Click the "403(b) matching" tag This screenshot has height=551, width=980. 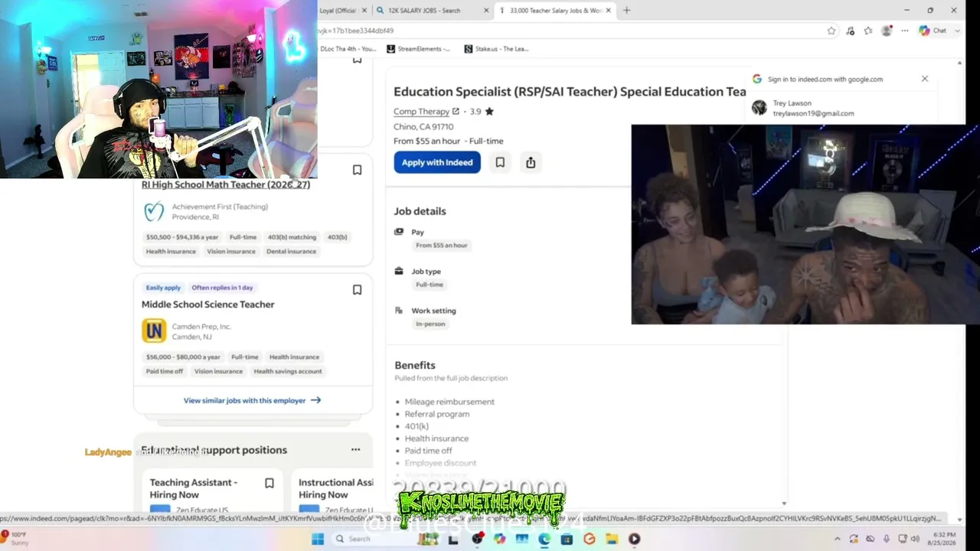click(x=292, y=237)
